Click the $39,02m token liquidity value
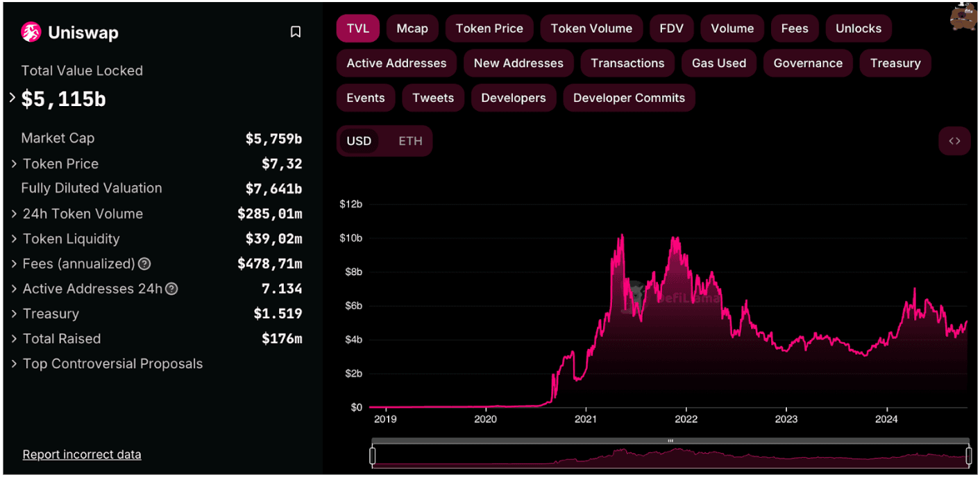The width and height of the screenshot is (980, 484). [x=273, y=239]
